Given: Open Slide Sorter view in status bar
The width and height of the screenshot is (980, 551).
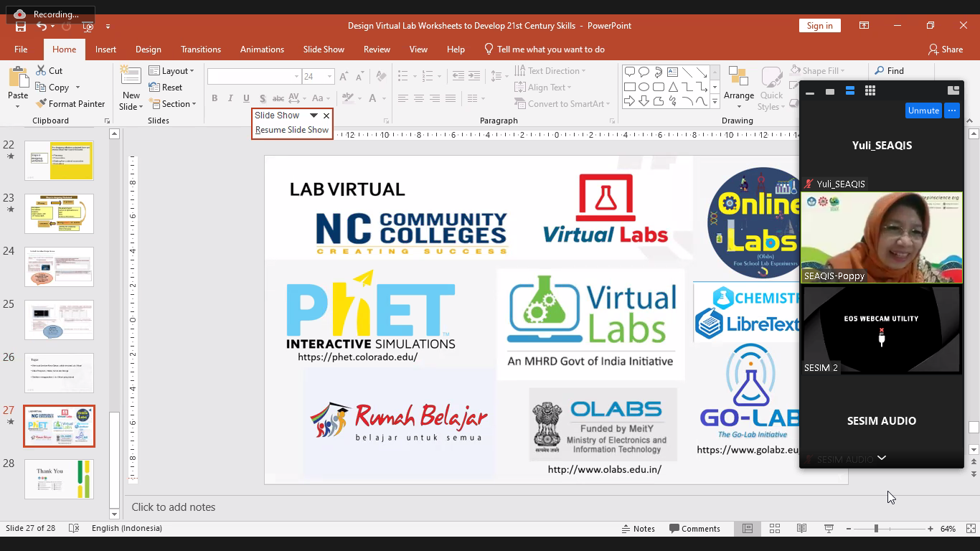Looking at the screenshot, I should [775, 529].
